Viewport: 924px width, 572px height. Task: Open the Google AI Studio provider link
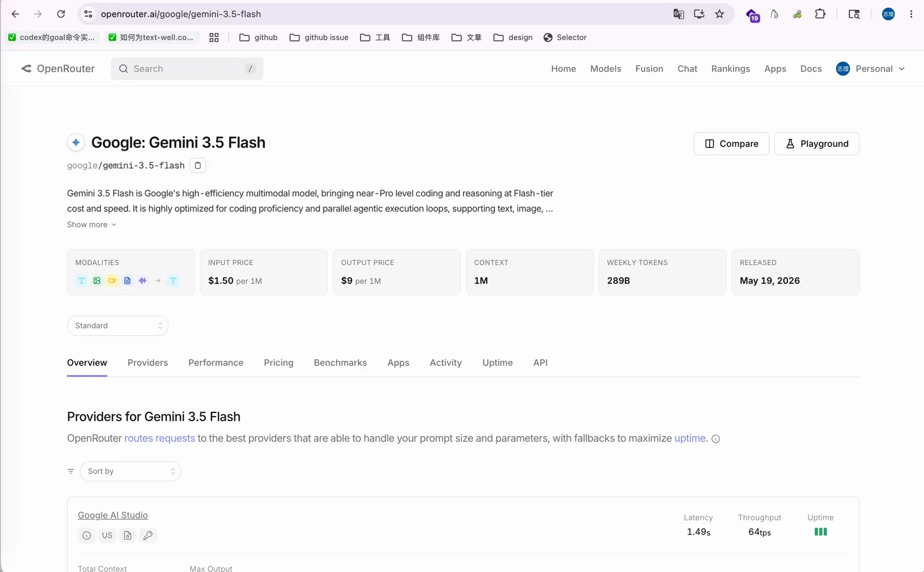click(x=113, y=515)
